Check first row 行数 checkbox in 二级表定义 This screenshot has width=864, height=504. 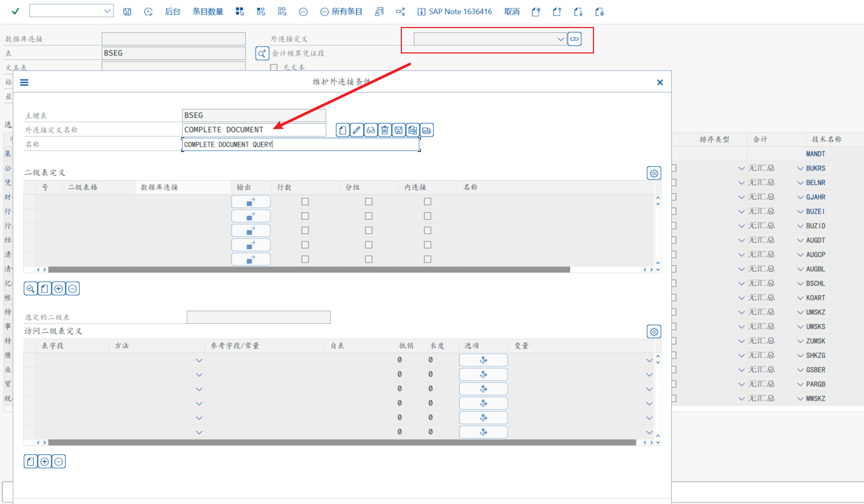305,202
